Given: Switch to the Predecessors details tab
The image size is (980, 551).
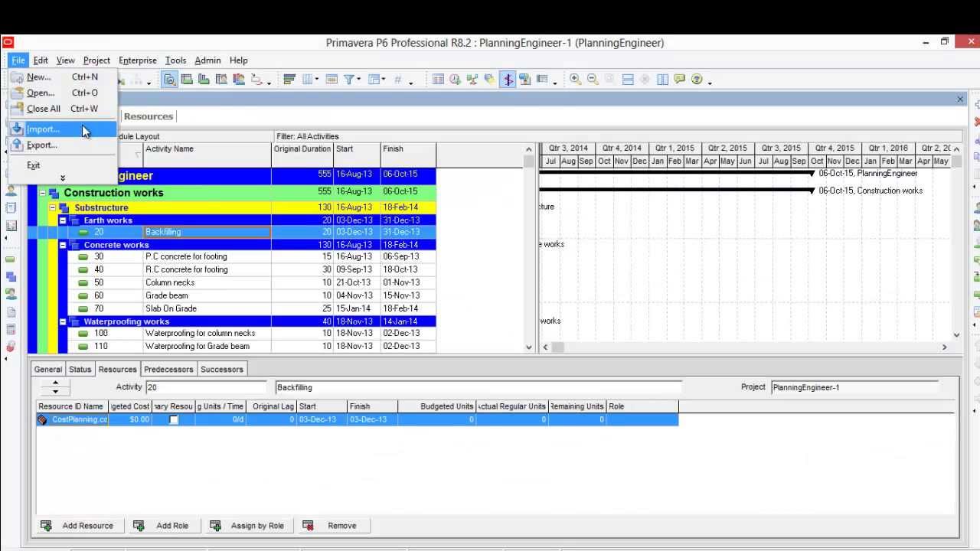Looking at the screenshot, I should click(x=168, y=370).
